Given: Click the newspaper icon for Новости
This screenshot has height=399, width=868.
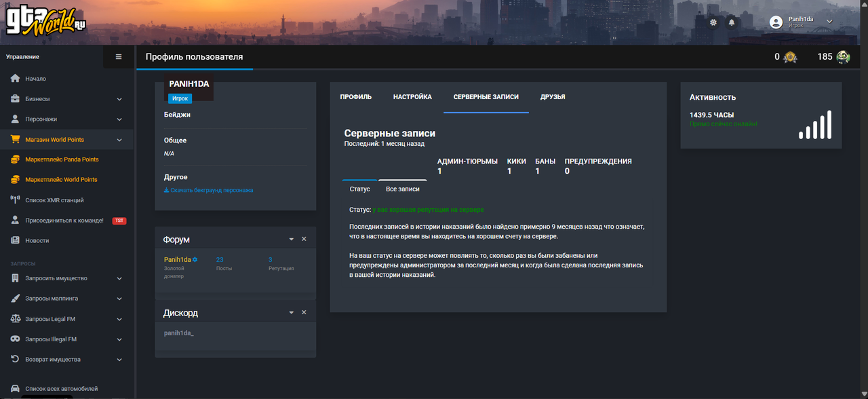Looking at the screenshot, I should tap(16, 240).
